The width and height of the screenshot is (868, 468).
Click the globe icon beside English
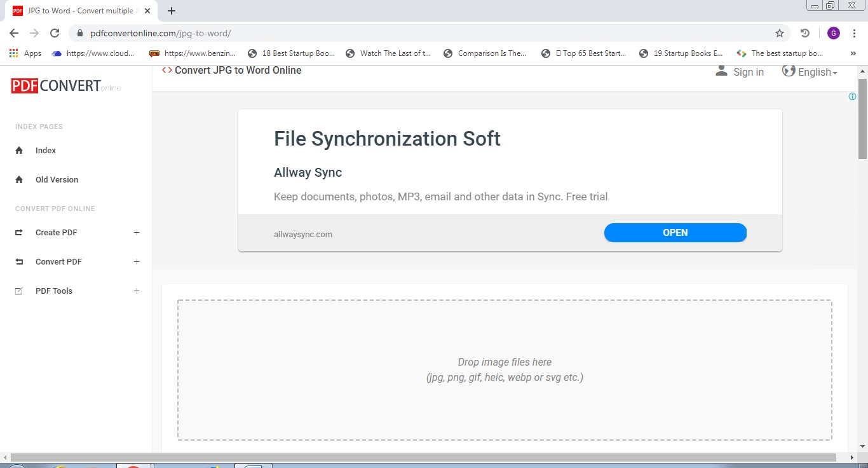tap(789, 71)
